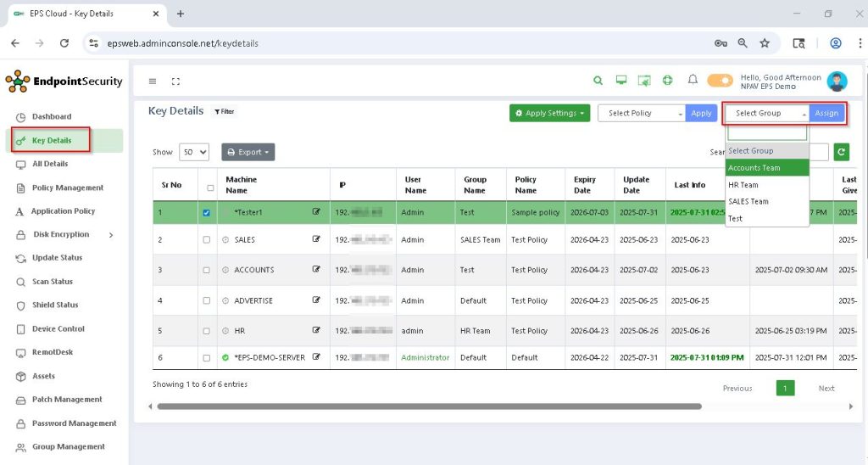The width and height of the screenshot is (868, 465).
Task: Click the globe icon in top toolbar
Action: pos(667,81)
